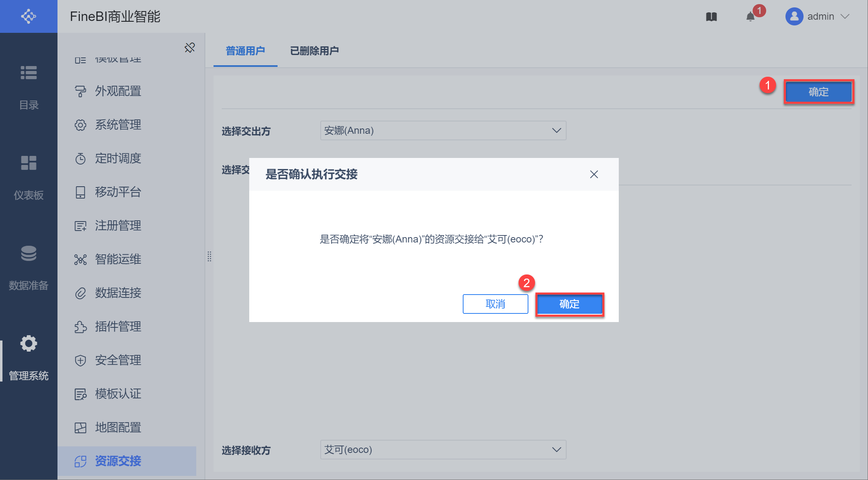Image resolution: width=868 pixels, height=480 pixels.
Task: Open the 仪表板 dashboard section
Action: 28,163
